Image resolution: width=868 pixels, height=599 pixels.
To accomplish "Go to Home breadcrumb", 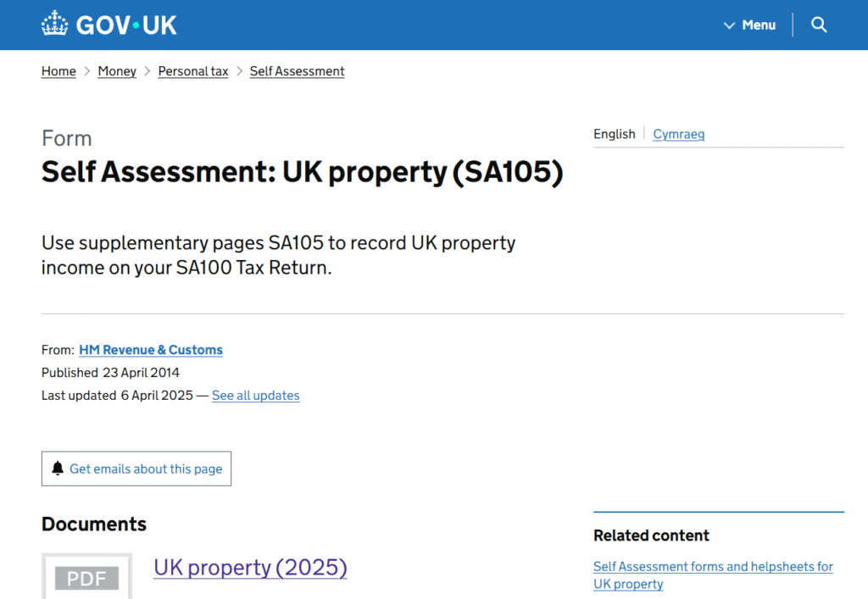I will click(58, 71).
